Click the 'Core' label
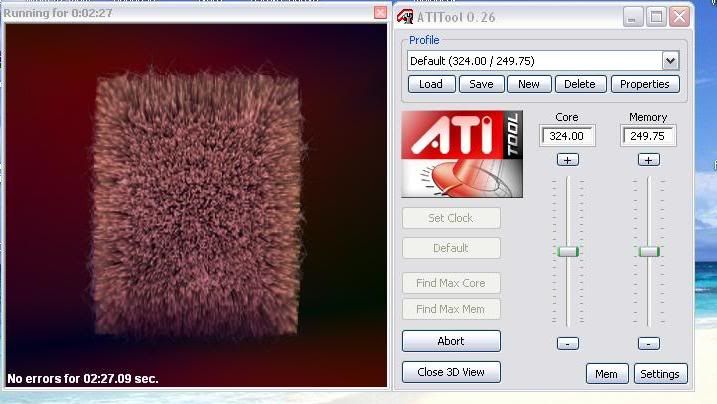717x404 pixels. point(567,117)
